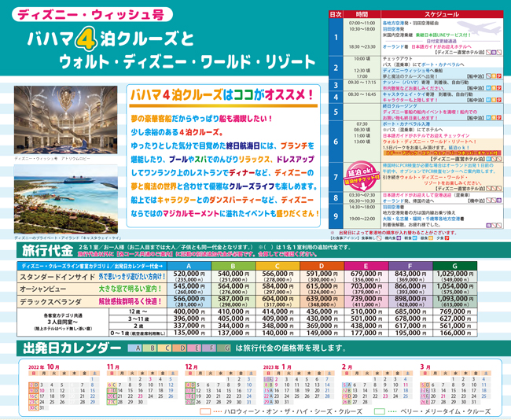Select price table column header B

tap(233, 266)
